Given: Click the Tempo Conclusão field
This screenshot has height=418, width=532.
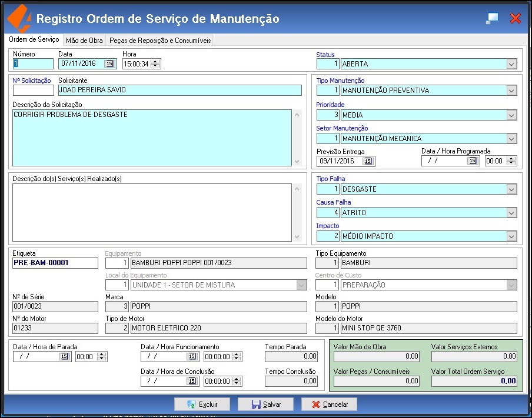Looking at the screenshot, I should [x=291, y=381].
